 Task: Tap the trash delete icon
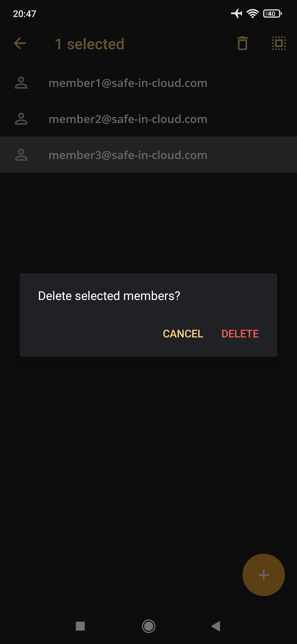[242, 43]
